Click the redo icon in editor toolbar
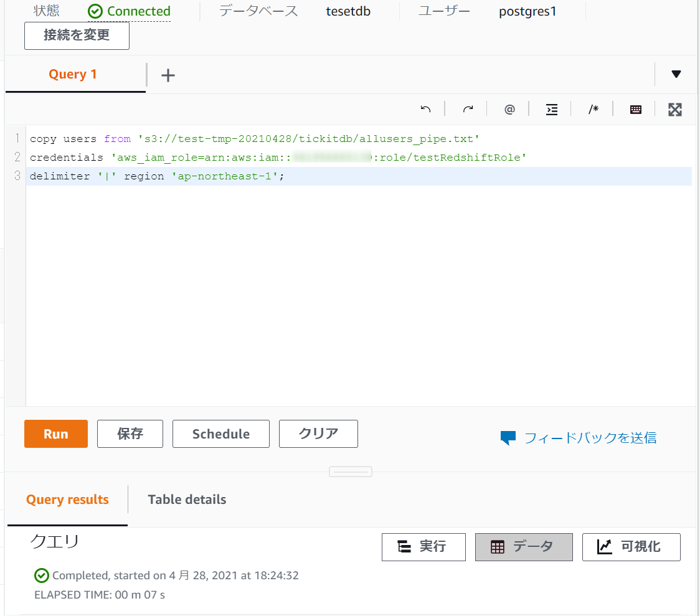Image resolution: width=700 pixels, height=616 pixels. (x=468, y=109)
